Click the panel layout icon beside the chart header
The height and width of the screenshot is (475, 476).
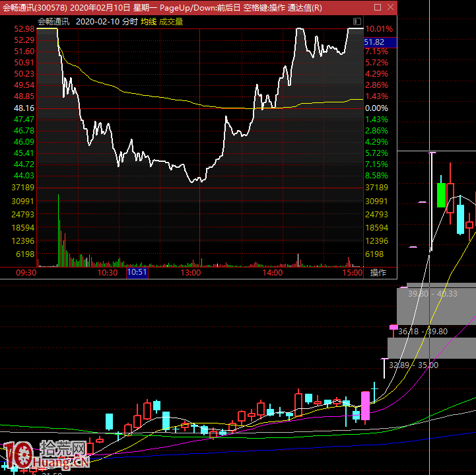click(x=357, y=22)
